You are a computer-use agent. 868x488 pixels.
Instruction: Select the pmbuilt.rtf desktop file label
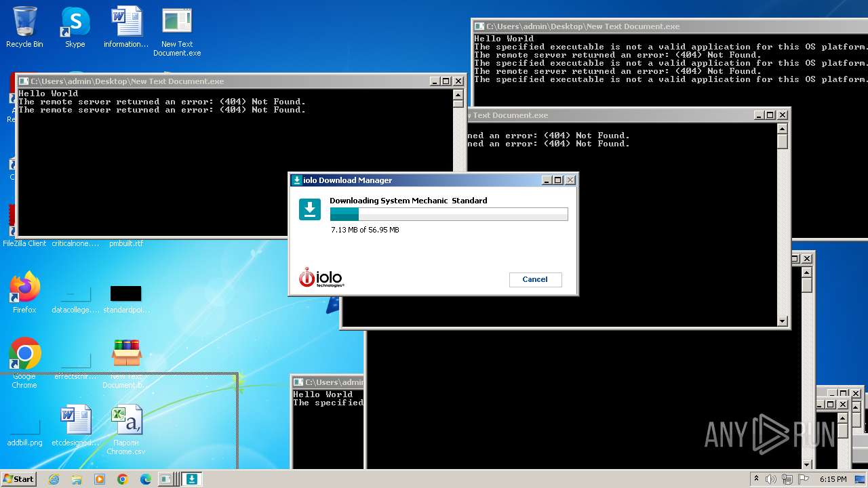[x=126, y=243]
